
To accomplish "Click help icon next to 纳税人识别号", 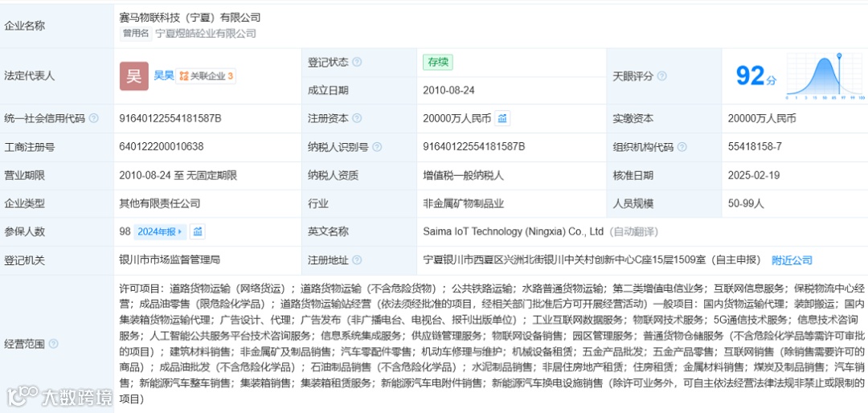I will 376,147.
